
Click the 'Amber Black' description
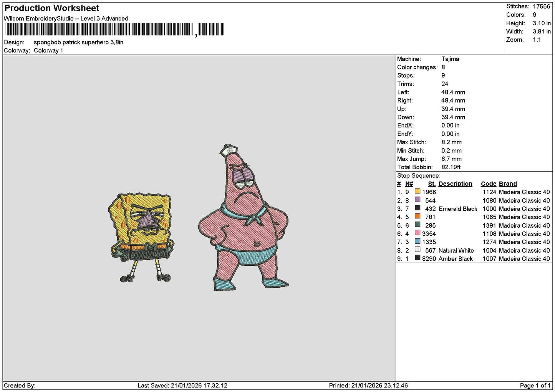456,259
